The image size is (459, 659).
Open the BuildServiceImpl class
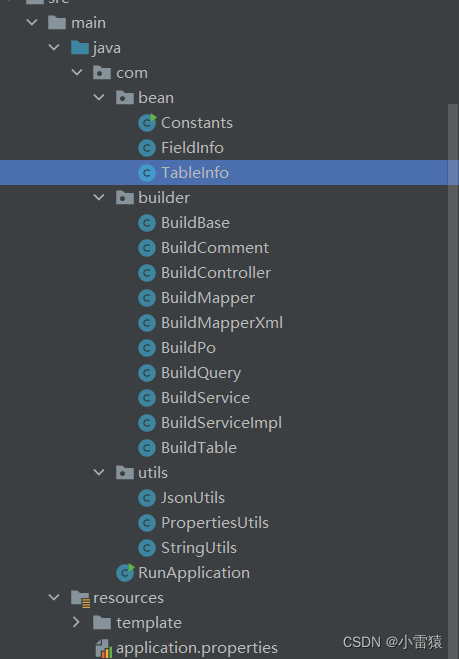pos(221,422)
